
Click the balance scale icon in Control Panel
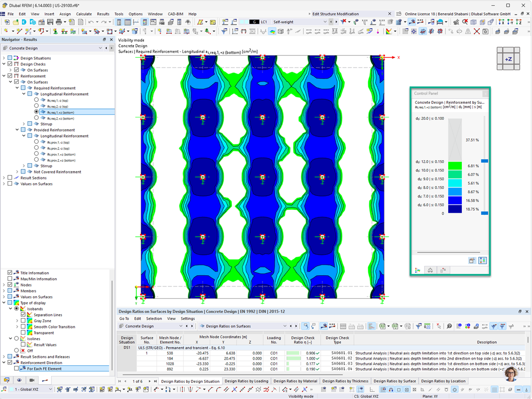[430, 271]
